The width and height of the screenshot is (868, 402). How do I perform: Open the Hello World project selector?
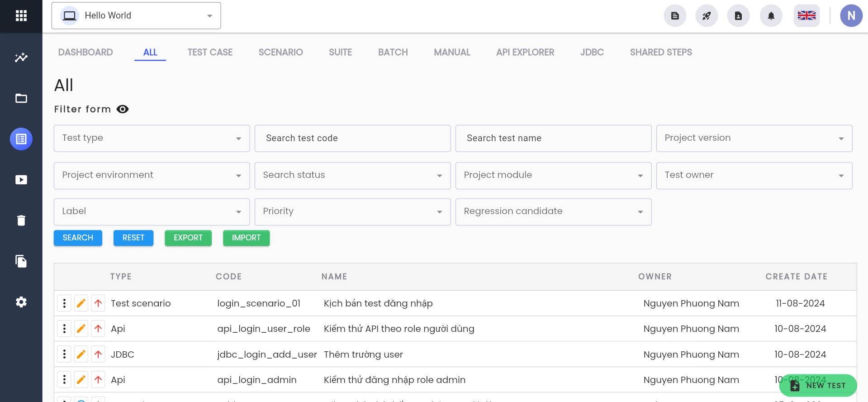click(136, 16)
